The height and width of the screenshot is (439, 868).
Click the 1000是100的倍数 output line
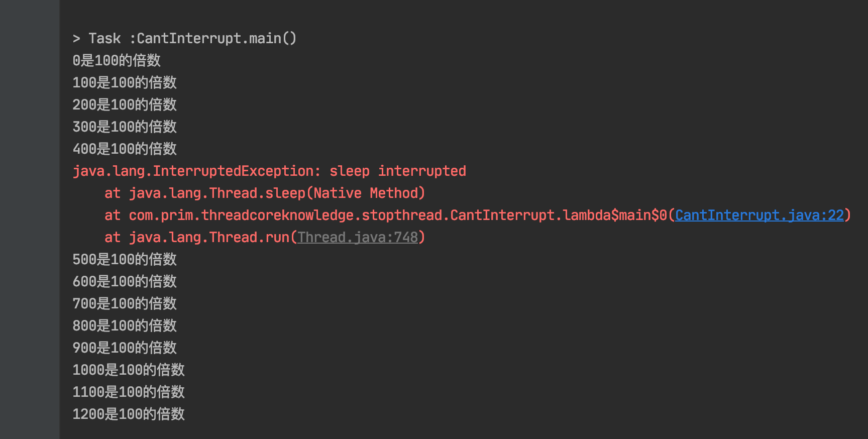(129, 370)
